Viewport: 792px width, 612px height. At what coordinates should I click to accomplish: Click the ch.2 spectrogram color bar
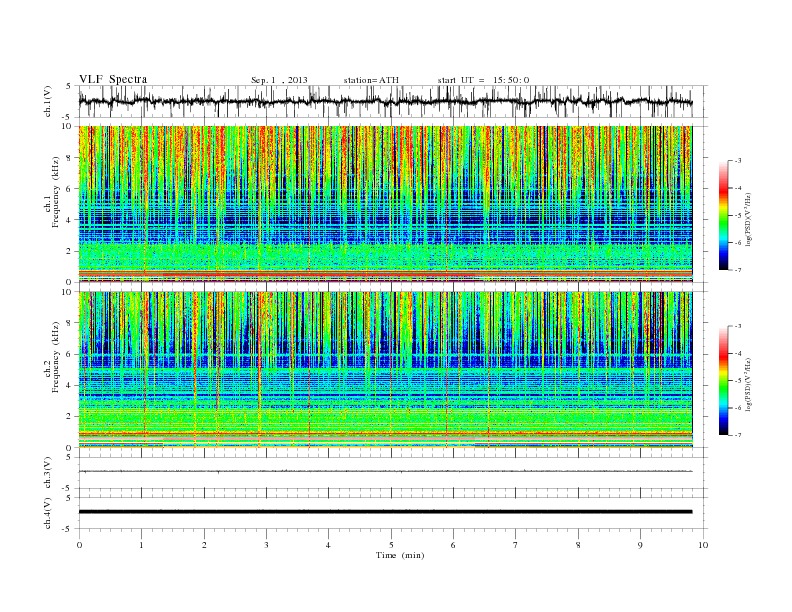coord(723,380)
